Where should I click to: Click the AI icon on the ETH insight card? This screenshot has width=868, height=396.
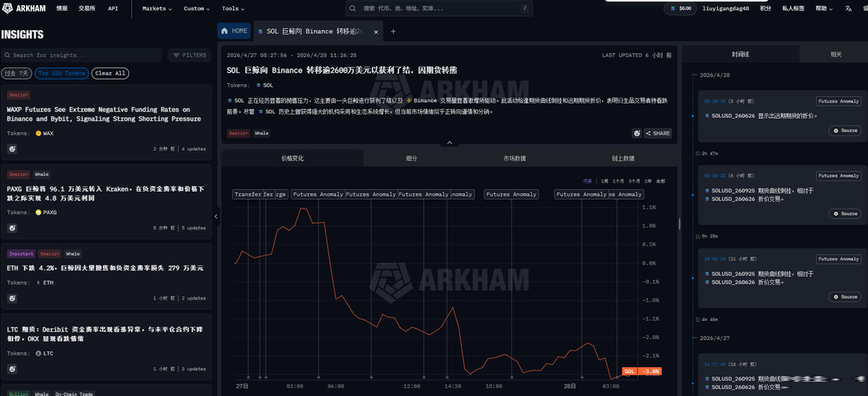12,298
